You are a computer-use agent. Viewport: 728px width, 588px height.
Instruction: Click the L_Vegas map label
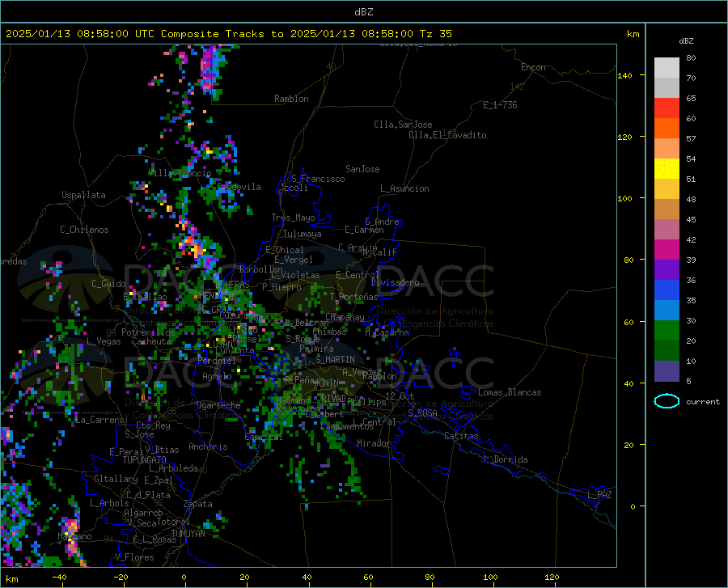click(x=104, y=341)
